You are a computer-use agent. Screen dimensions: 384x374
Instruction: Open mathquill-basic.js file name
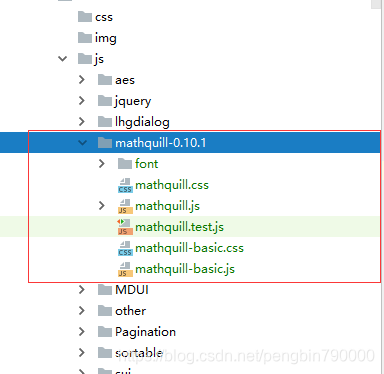tap(185, 269)
